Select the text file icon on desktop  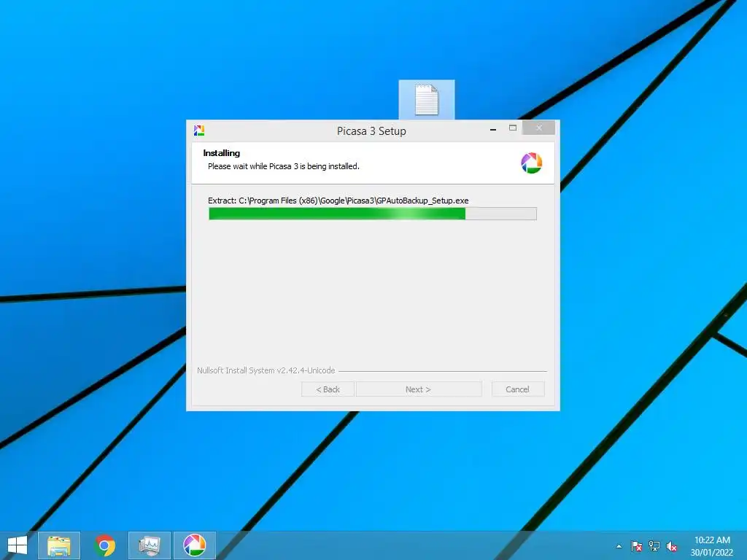point(426,99)
